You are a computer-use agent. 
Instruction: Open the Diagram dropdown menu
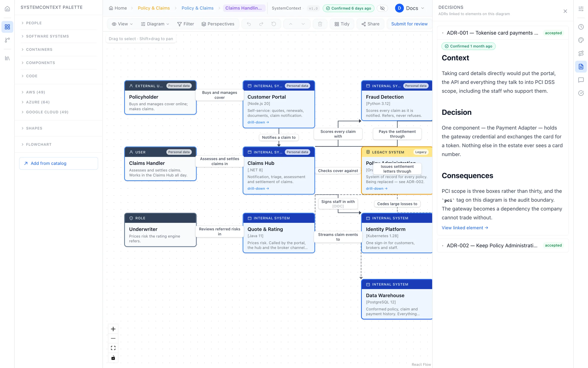click(x=155, y=24)
